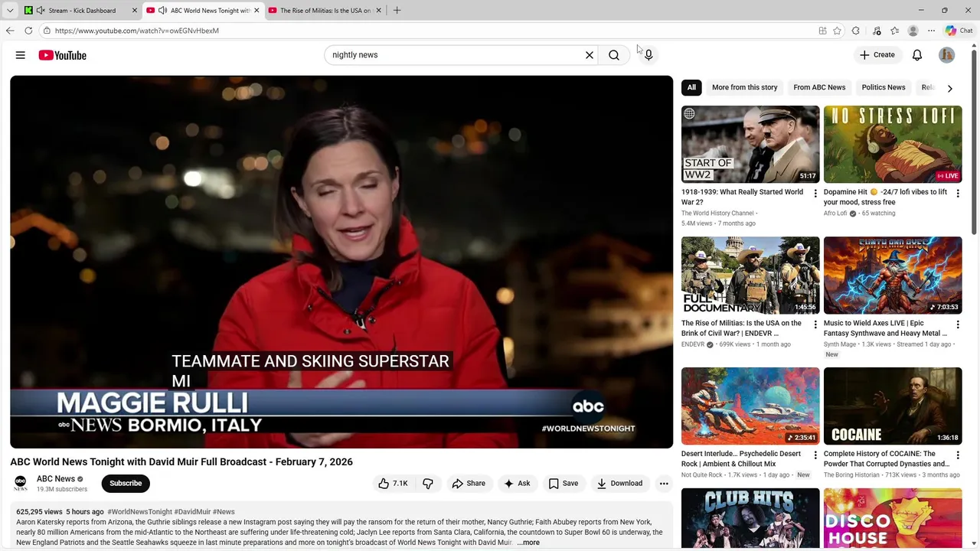Reload the page
Screen dimensions: 980x551
click(x=28, y=31)
